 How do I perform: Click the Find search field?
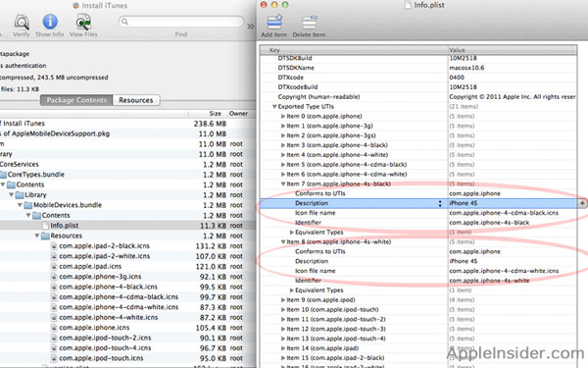coord(181,22)
